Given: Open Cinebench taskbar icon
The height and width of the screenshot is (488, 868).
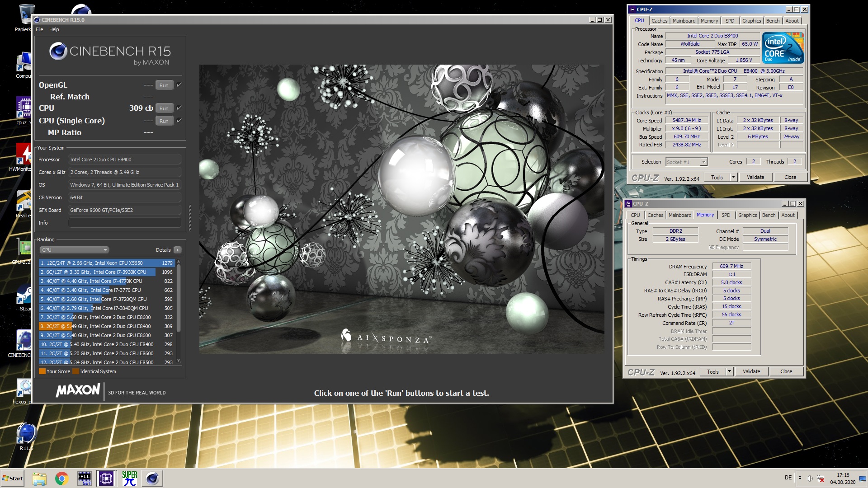Looking at the screenshot, I should click(152, 479).
